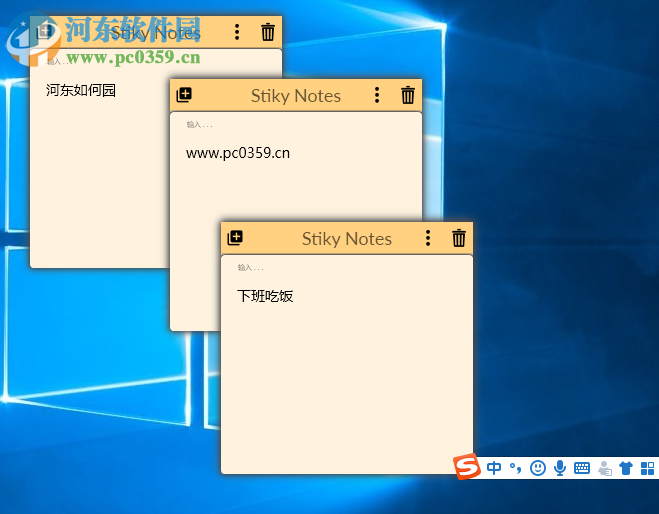Click the front note's Stiky Notes title

(x=347, y=239)
